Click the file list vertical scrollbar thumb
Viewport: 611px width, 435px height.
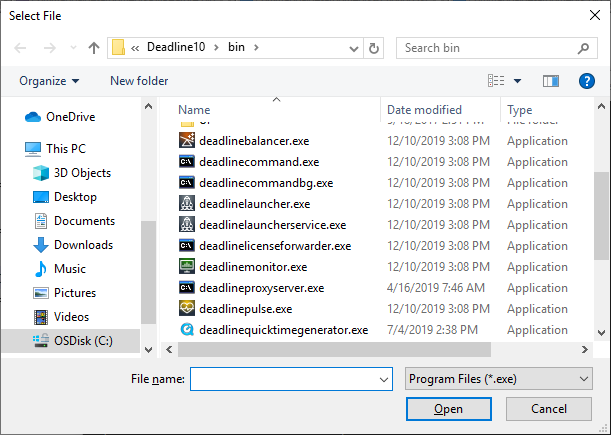tap(601, 216)
